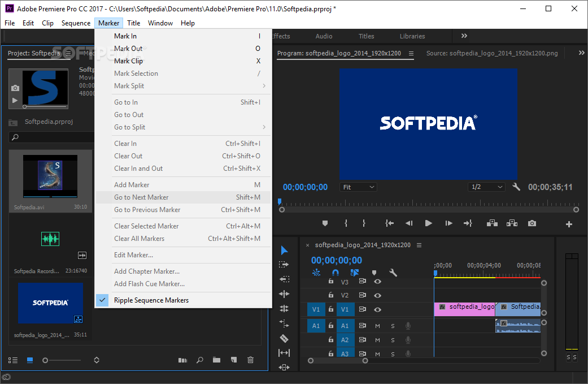Screen dimensions: 588x384
Task: Select the Rolling Edit tool
Action: coord(284,309)
